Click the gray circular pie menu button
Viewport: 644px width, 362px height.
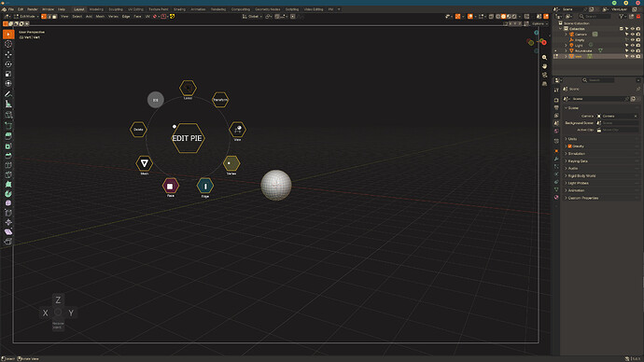coord(155,100)
